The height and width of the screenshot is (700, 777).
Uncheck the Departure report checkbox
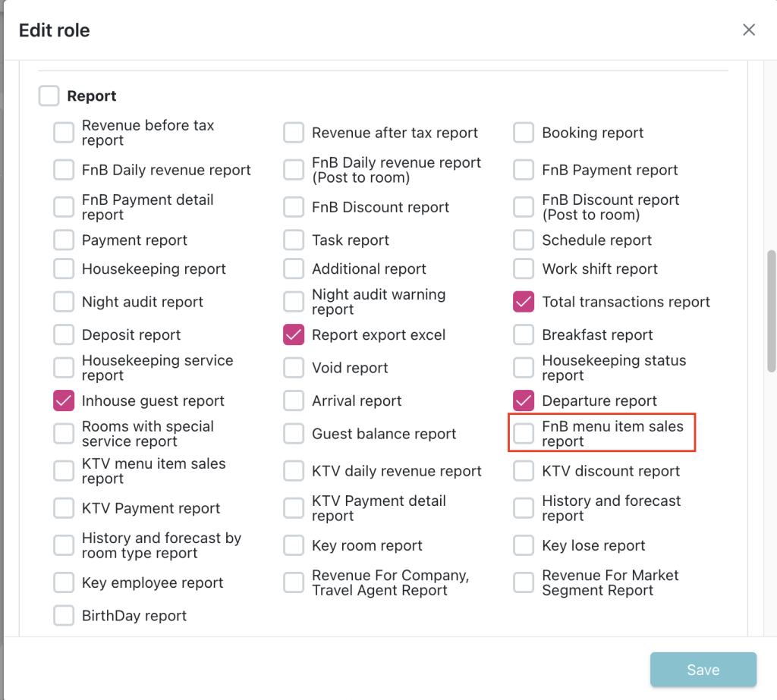(x=524, y=401)
